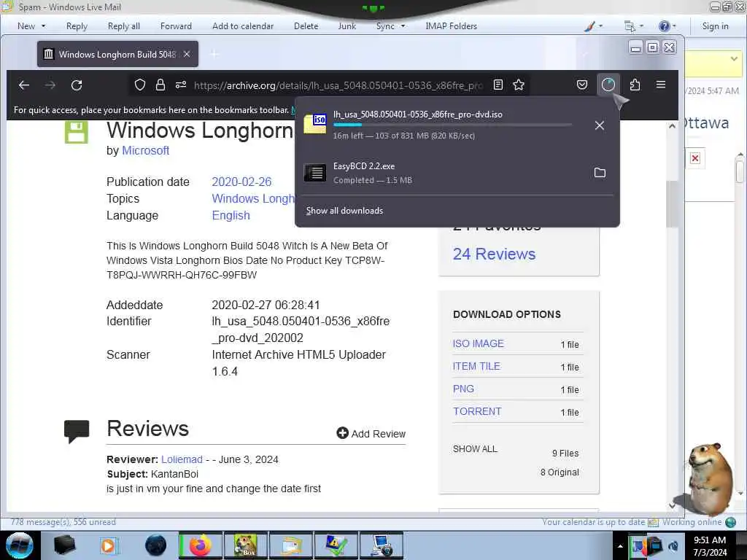Click the green floppy disk software icon
This screenshot has height=560, width=747.
76,131
